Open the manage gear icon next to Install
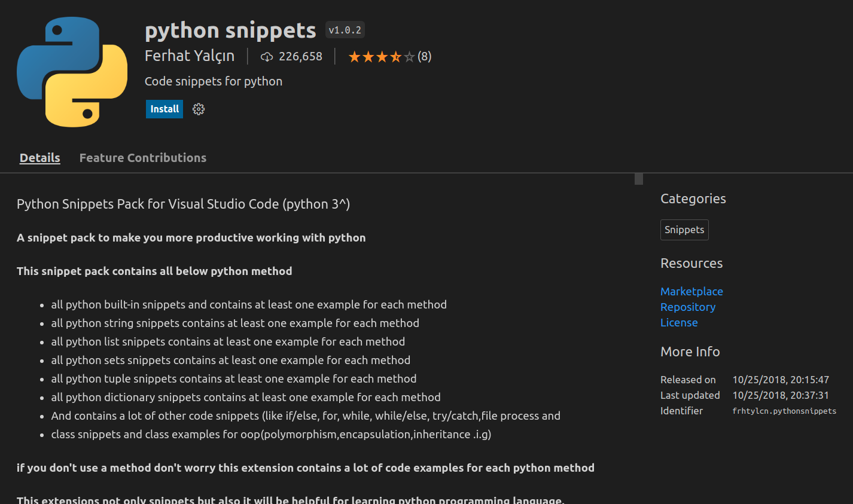The height and width of the screenshot is (504, 853). coord(199,109)
